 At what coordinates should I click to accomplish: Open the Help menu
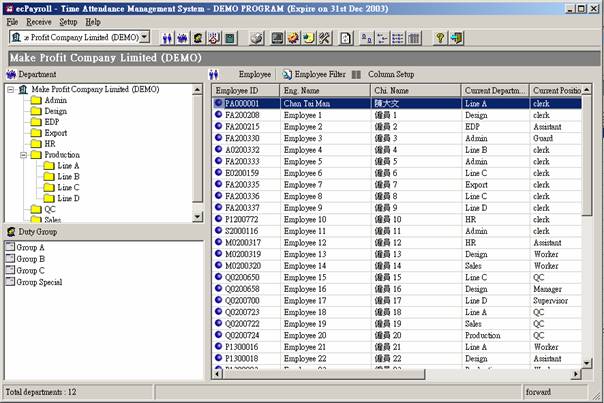[x=93, y=22]
